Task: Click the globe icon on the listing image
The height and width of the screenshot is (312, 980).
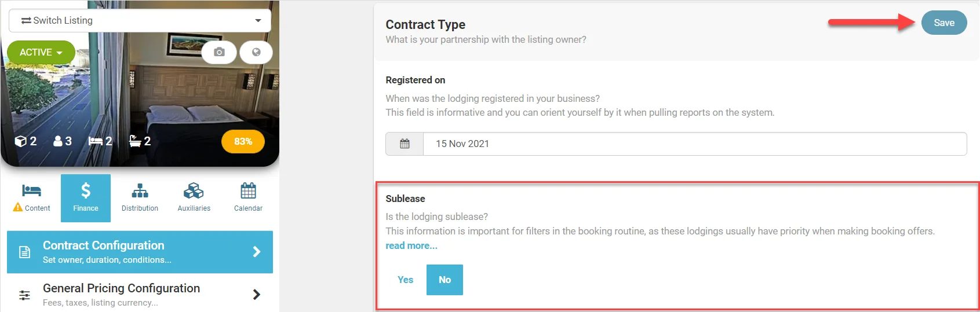Action: coord(256,52)
